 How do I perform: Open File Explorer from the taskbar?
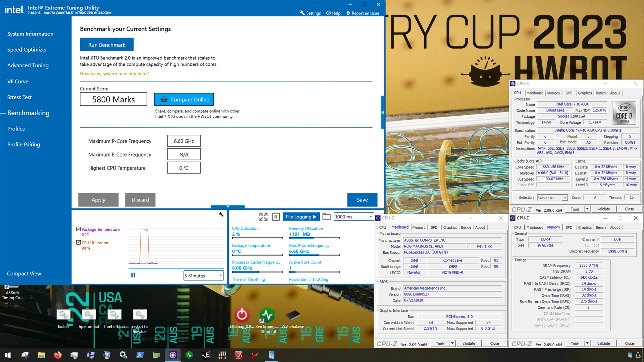(41, 355)
